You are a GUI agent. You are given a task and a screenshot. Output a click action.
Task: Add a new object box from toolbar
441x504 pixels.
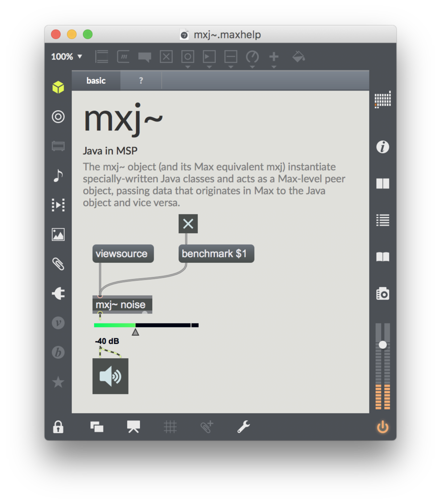coord(102,57)
